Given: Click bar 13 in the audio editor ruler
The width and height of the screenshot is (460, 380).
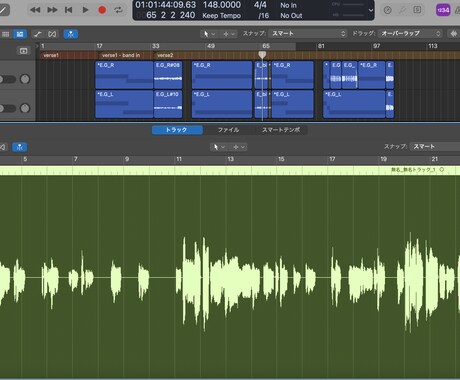Looking at the screenshot, I should (x=230, y=159).
